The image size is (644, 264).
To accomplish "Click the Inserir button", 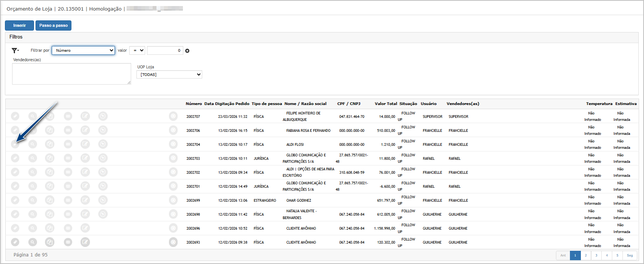I will pos(19,25).
